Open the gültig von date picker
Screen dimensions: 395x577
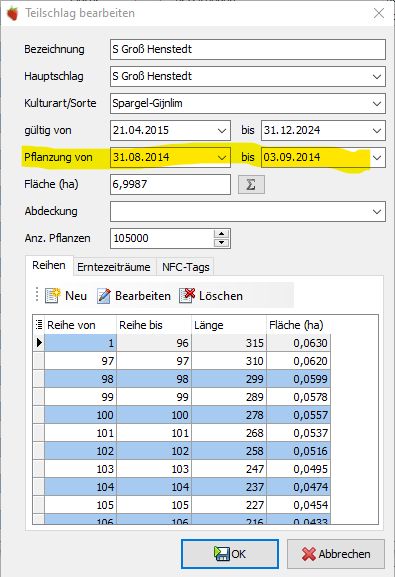click(222, 131)
